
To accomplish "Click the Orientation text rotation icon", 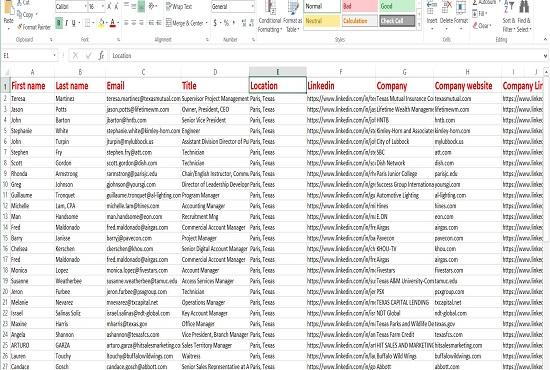I will click(x=152, y=6).
